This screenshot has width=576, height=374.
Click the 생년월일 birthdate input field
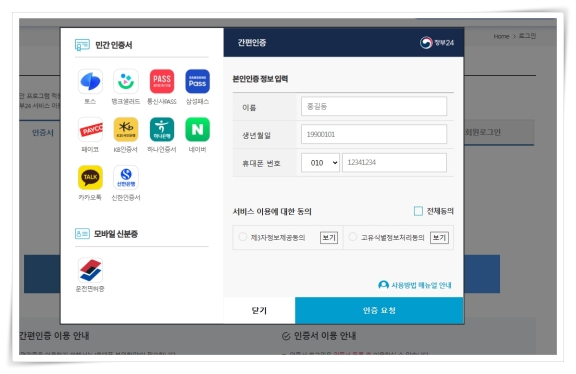pyautogui.click(x=374, y=134)
